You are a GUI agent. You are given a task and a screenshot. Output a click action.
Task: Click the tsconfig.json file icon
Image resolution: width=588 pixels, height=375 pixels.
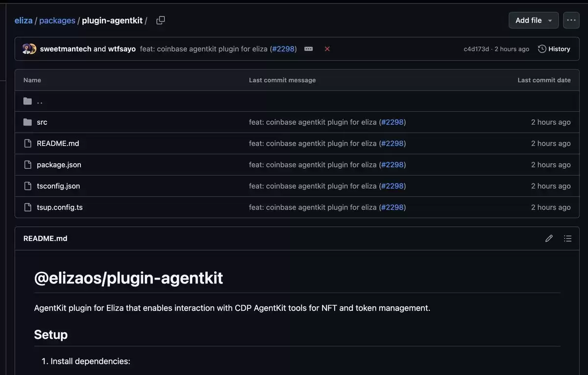[x=27, y=186]
